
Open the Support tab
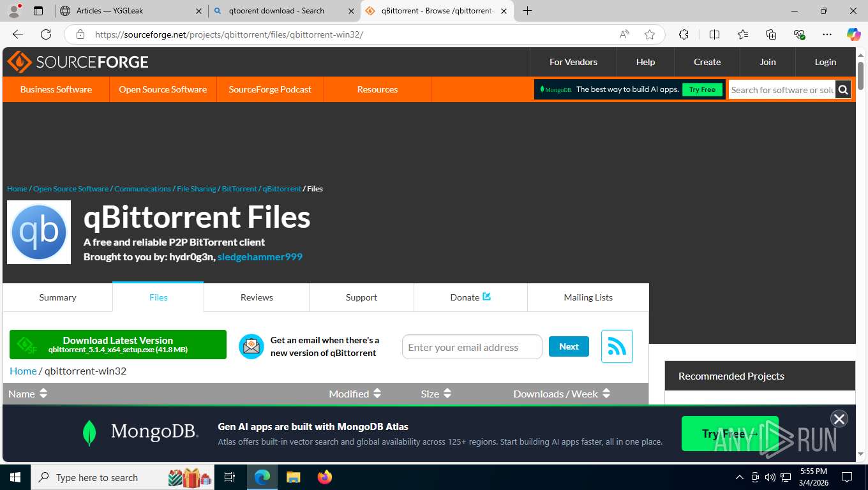click(x=361, y=297)
